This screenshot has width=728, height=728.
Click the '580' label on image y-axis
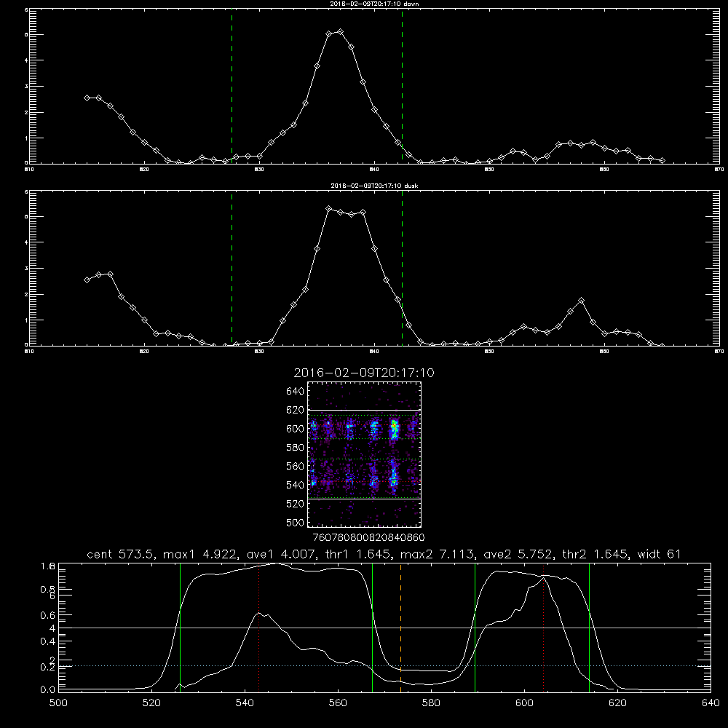coord(295,448)
